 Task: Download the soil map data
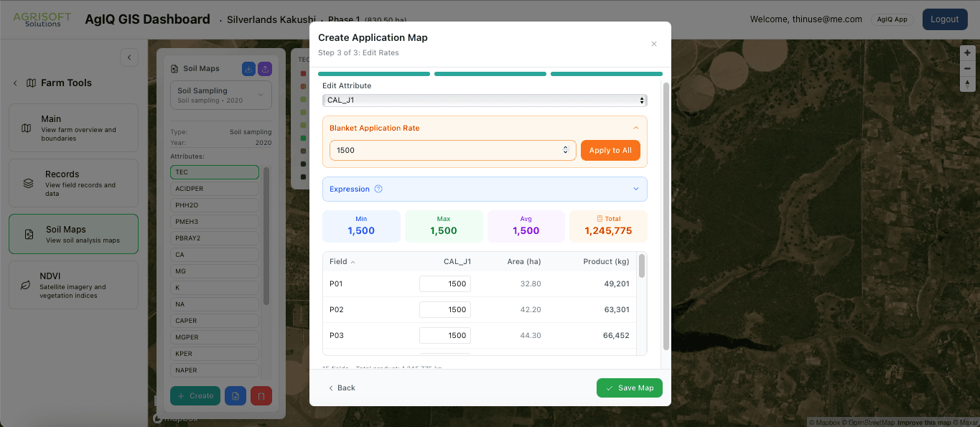[x=248, y=67]
